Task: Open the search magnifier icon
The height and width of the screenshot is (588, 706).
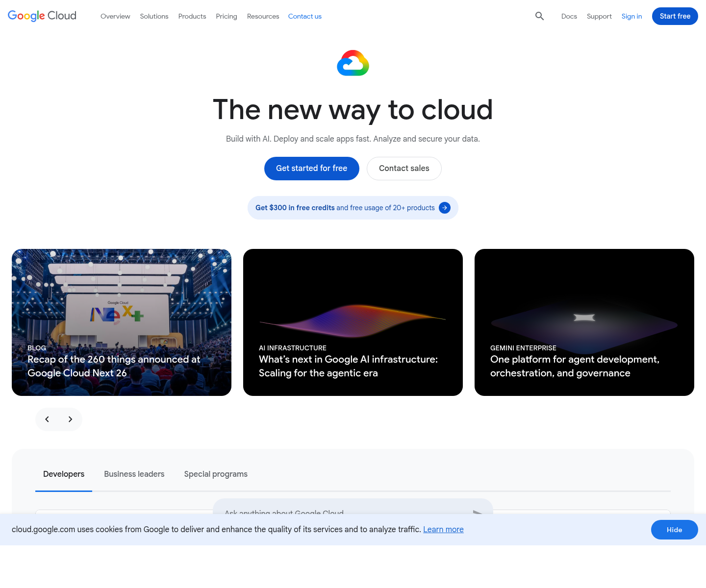Action: pos(540,16)
